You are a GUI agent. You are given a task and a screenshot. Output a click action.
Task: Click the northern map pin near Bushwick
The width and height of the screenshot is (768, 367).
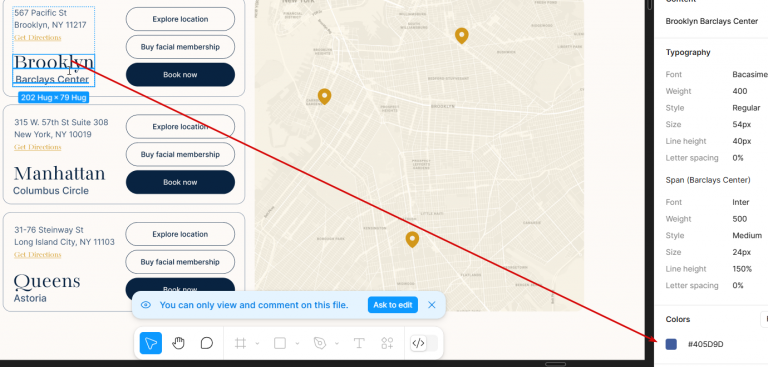461,36
